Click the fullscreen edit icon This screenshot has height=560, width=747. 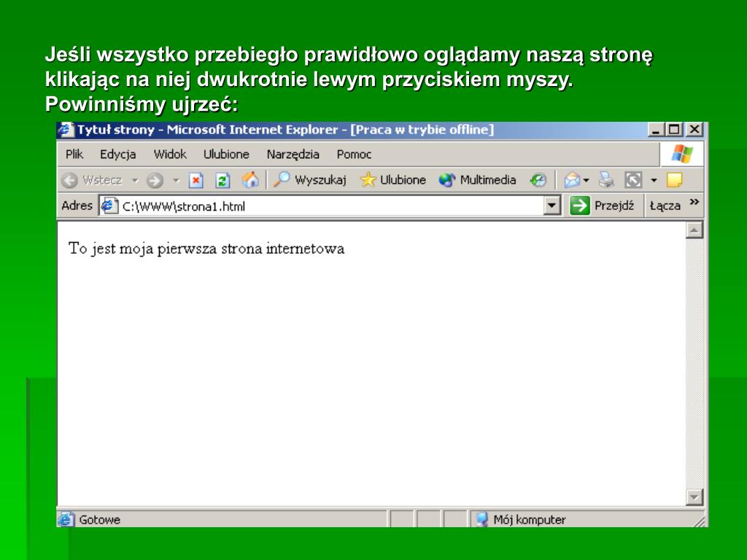point(633,180)
